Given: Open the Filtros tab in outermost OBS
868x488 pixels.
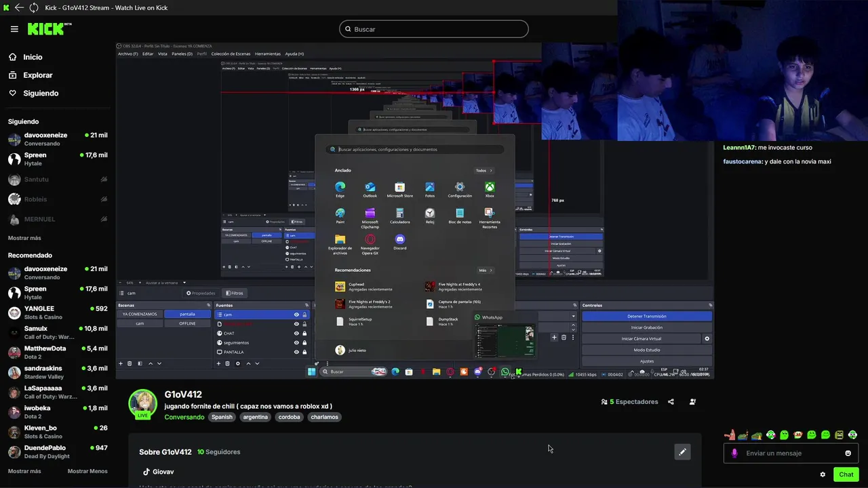Looking at the screenshot, I should (x=234, y=293).
